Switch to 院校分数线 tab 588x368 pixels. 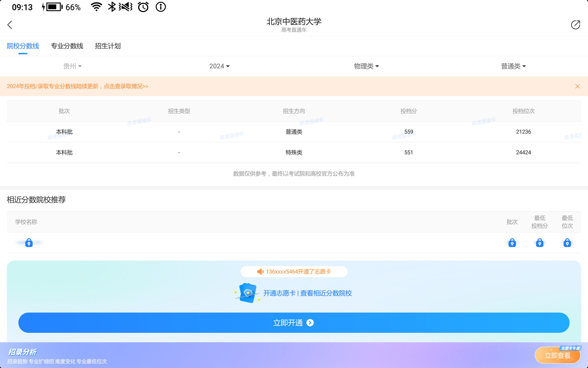(x=23, y=46)
